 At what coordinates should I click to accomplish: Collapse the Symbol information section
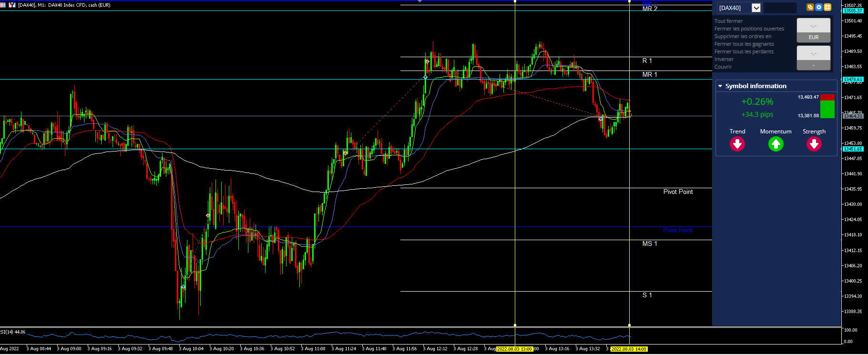tap(720, 86)
